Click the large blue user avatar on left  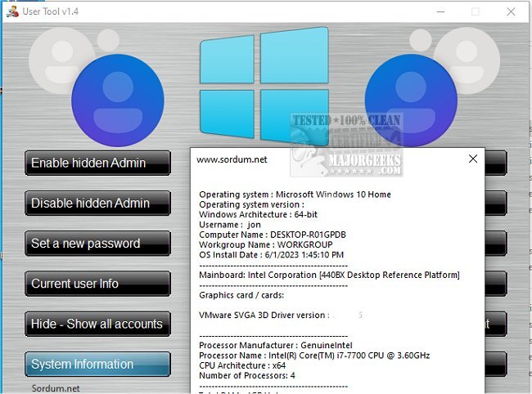pyautogui.click(x=118, y=101)
